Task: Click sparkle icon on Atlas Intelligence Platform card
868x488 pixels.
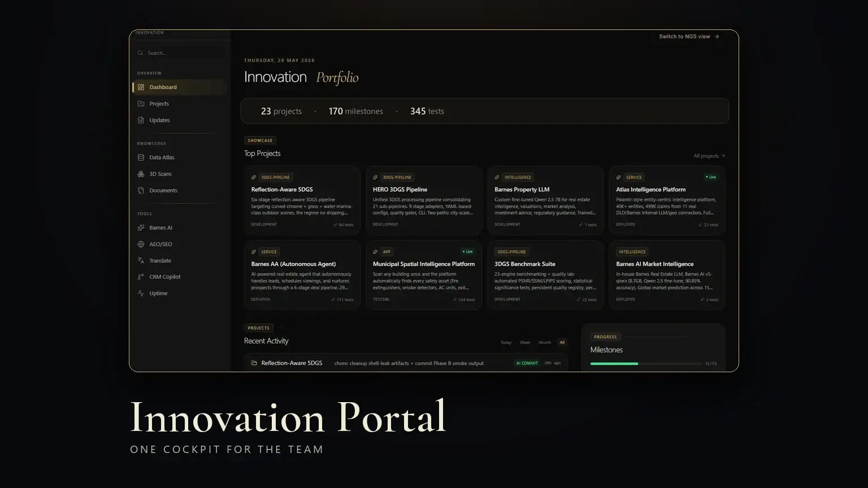Action: 619,177
